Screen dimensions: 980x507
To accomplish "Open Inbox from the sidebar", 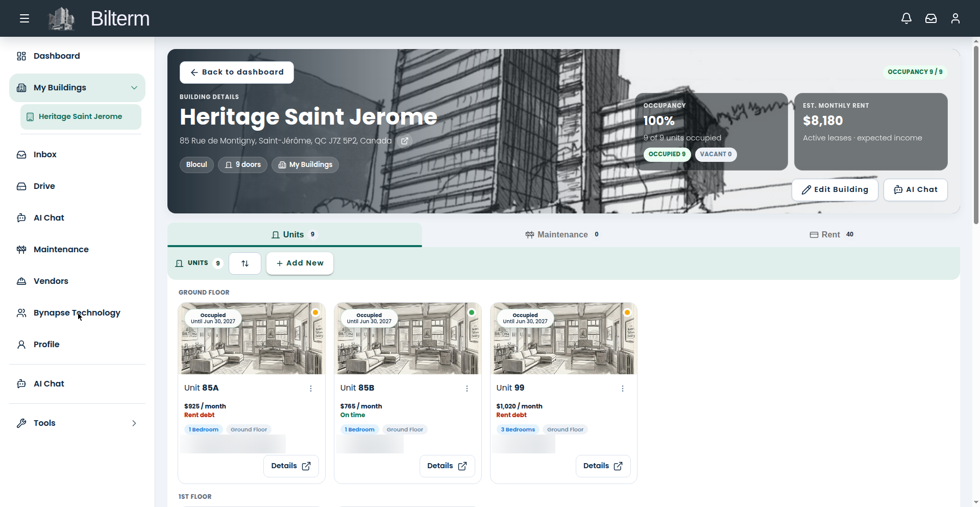I will 77,155.
